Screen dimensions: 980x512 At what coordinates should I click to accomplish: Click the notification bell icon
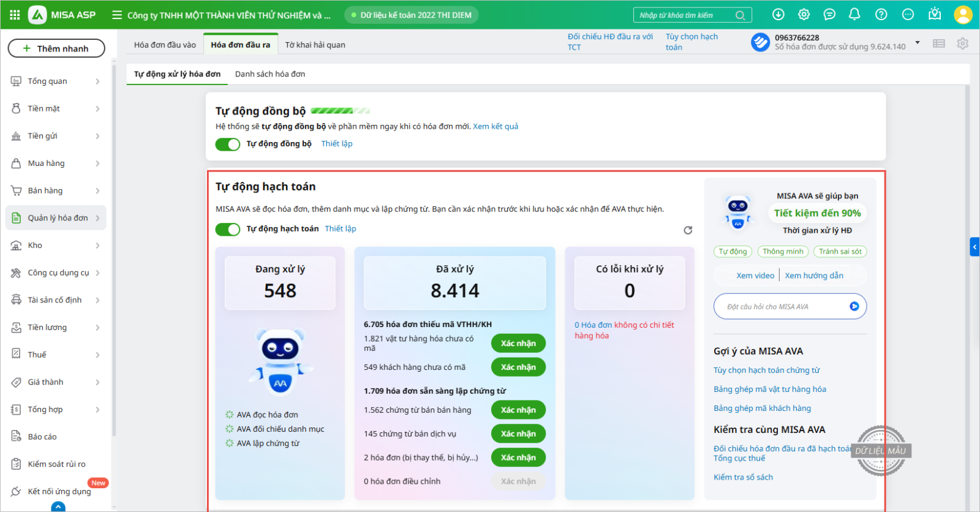[x=854, y=15]
